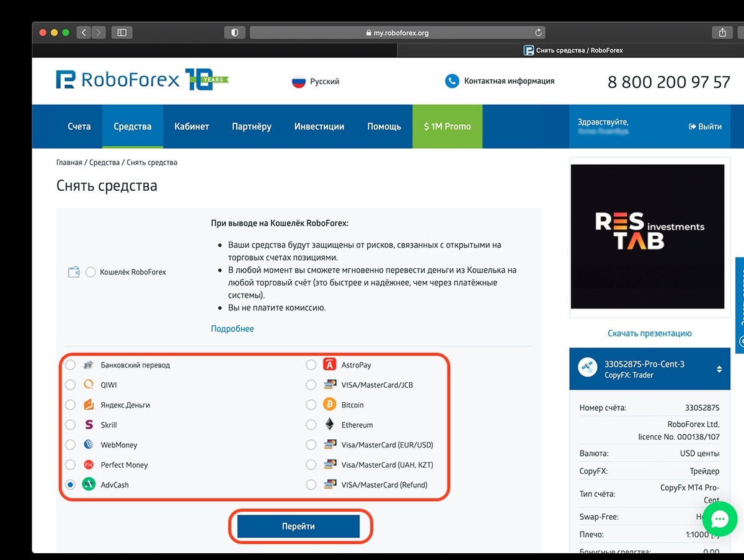
Task: Select the Яндекс.Деньги radio button
Action: tap(71, 405)
